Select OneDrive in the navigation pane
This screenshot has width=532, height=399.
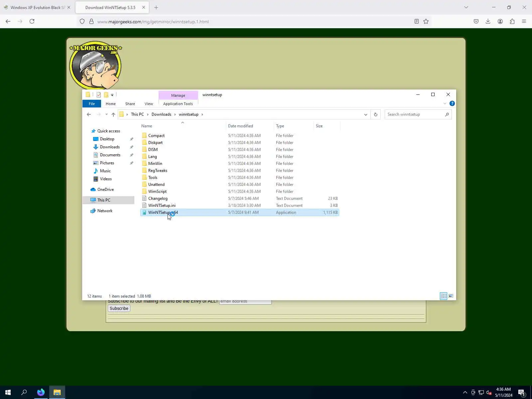click(105, 190)
